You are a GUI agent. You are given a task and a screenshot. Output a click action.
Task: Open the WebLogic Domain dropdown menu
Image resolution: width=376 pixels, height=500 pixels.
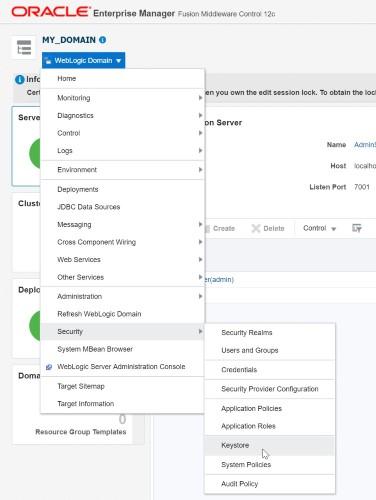[84, 60]
